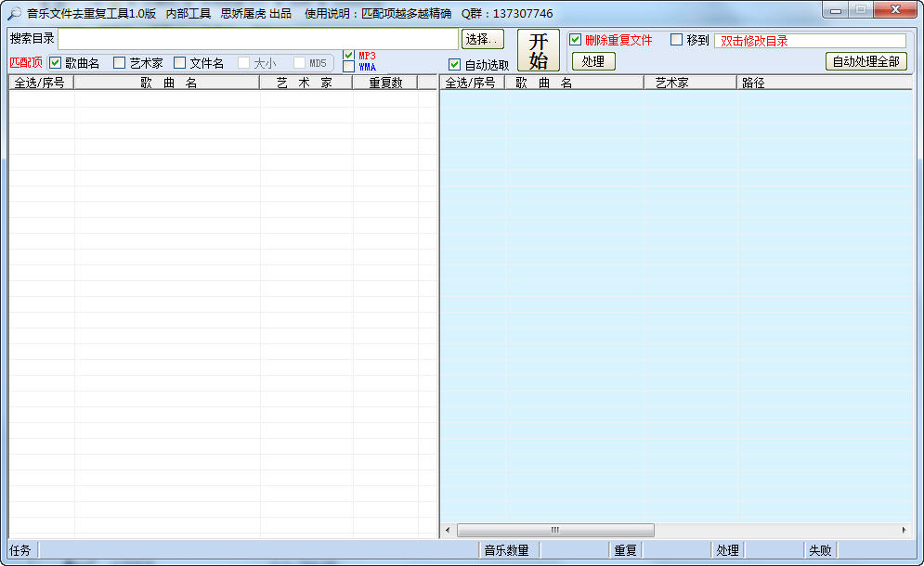Enable the 移到 checkbox
Viewport: 924px width, 566px height.
[x=676, y=40]
